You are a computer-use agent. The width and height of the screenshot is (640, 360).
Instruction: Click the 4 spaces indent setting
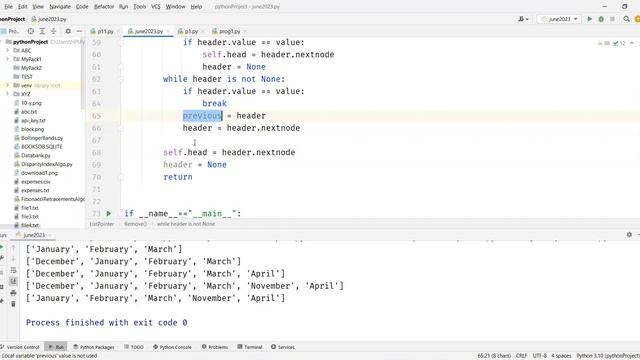pyautogui.click(x=561, y=356)
